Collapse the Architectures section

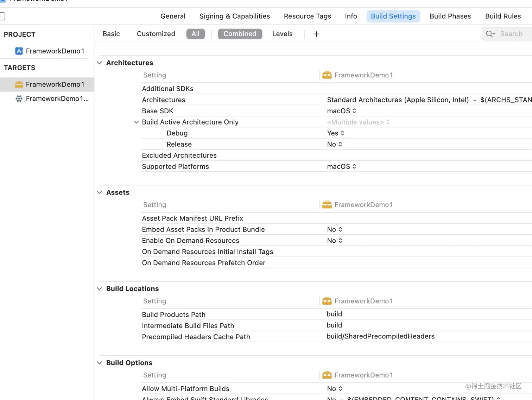point(100,63)
